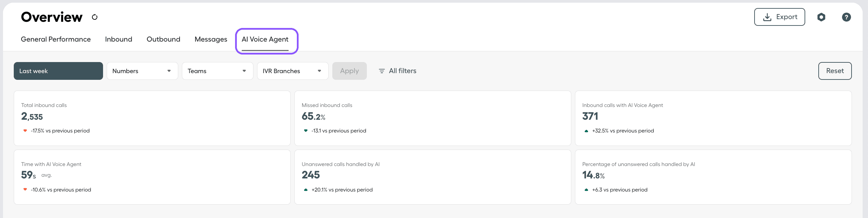
Task: Reset all filters with Reset button
Action: [835, 71]
